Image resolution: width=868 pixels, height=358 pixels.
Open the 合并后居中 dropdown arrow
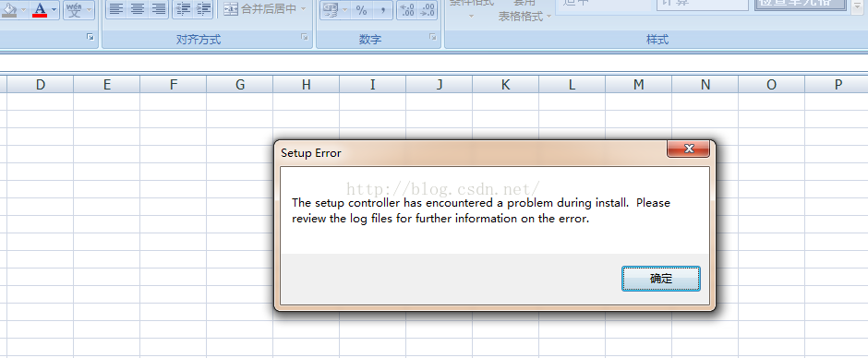pyautogui.click(x=304, y=9)
